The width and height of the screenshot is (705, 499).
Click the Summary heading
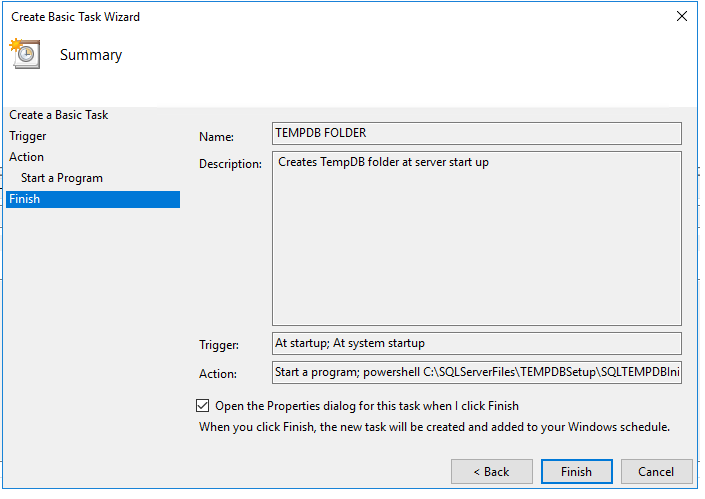[x=91, y=55]
